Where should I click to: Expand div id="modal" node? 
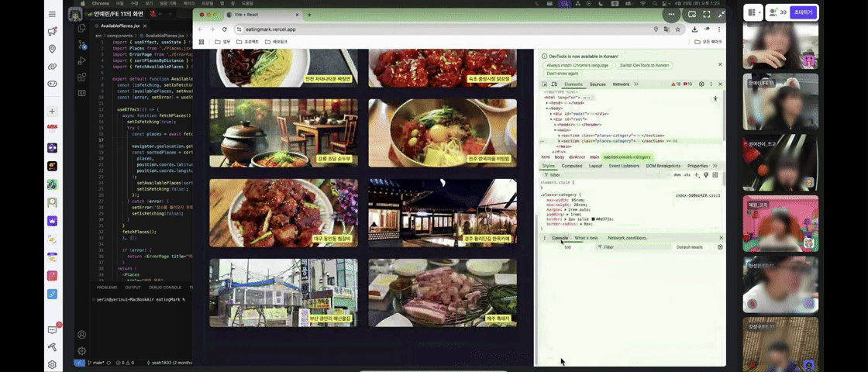(x=552, y=113)
